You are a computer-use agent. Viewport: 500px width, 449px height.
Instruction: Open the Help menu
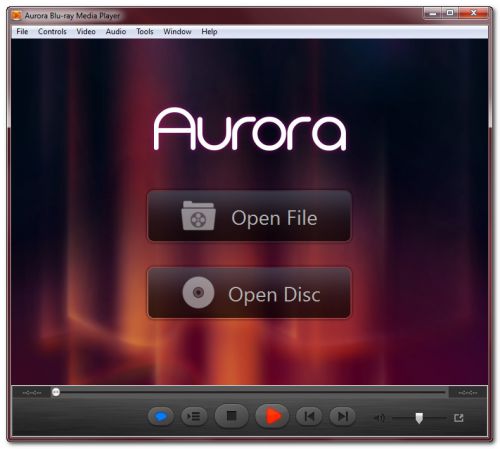[x=209, y=32]
